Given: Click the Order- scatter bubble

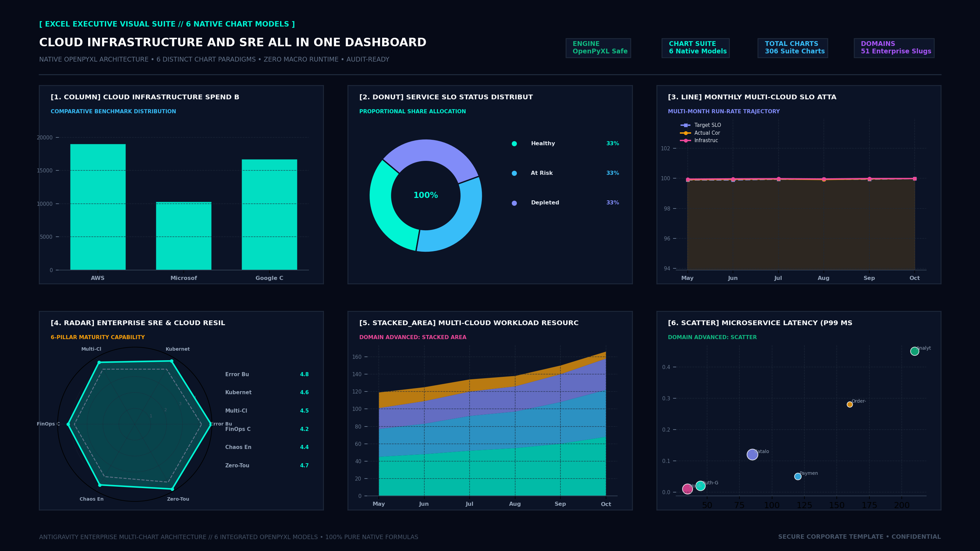Looking at the screenshot, I should click(x=850, y=405).
